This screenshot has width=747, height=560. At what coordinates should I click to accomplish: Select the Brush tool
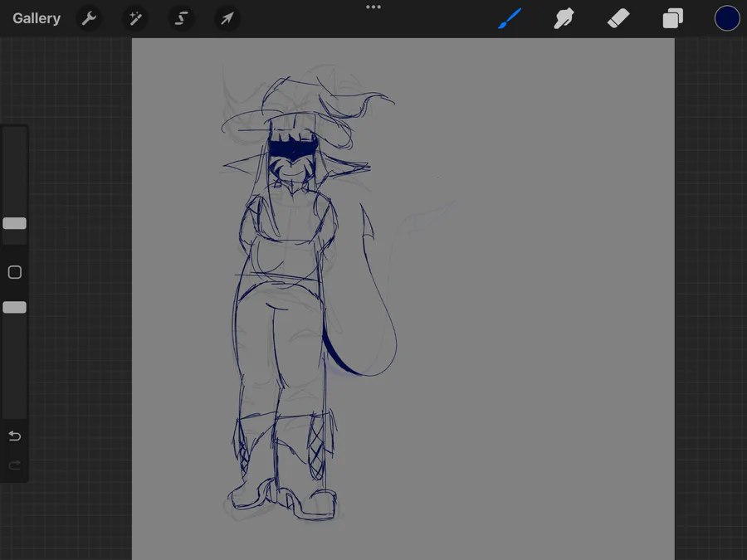(510, 18)
